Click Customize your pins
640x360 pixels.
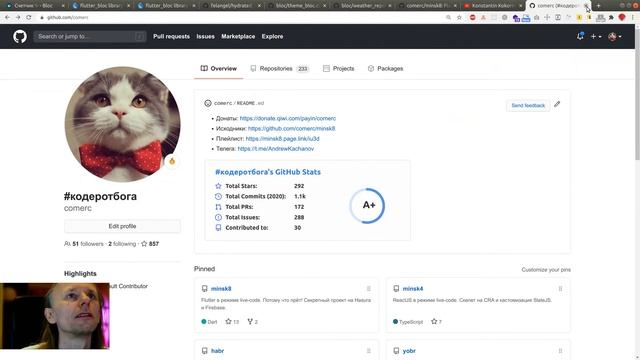point(546,270)
